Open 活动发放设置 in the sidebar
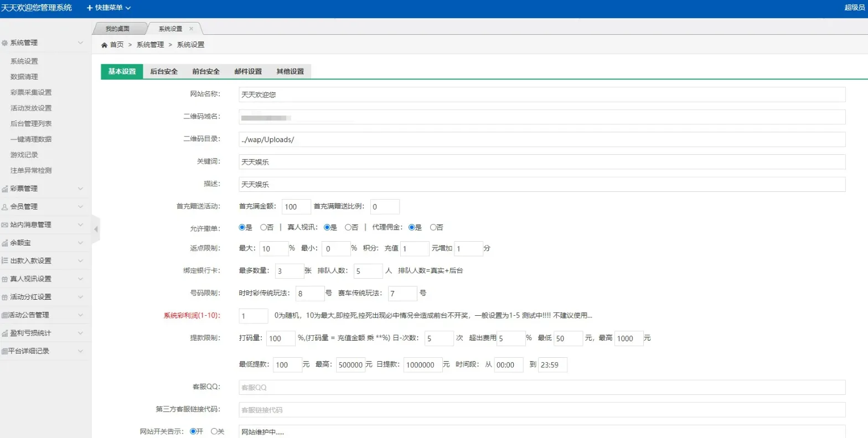Viewport: 868px width, 438px height. [31, 108]
